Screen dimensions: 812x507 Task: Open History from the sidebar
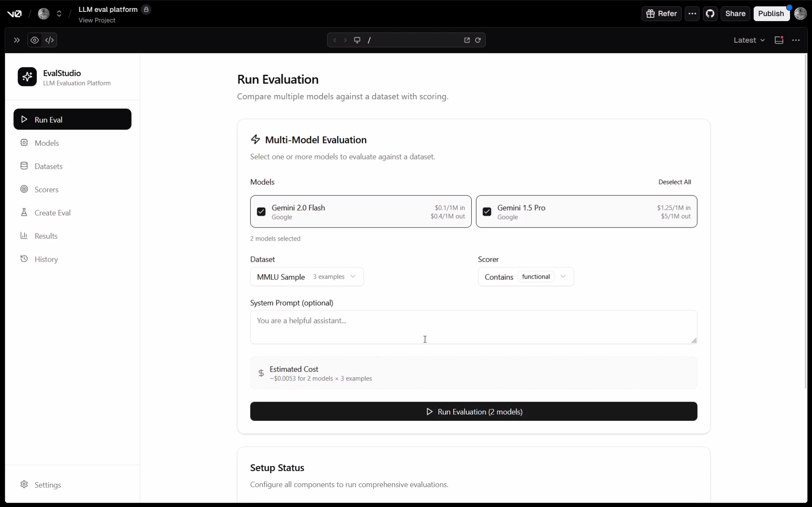(46, 259)
